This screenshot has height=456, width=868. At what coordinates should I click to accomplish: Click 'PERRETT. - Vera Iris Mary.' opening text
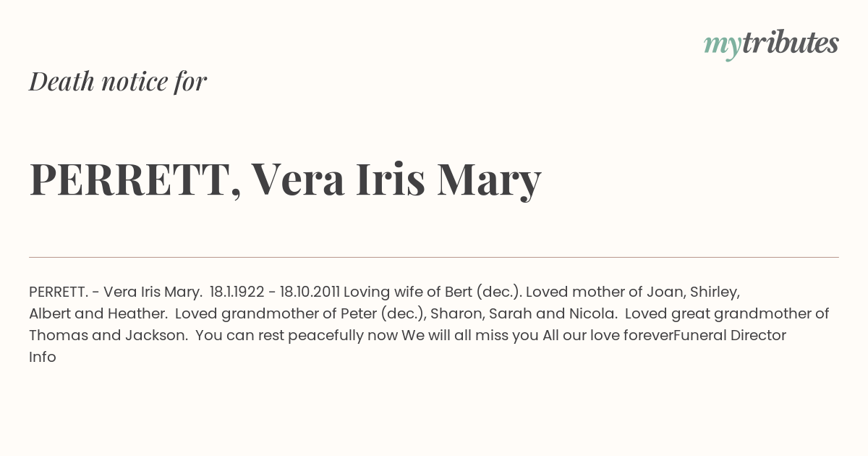(x=116, y=292)
